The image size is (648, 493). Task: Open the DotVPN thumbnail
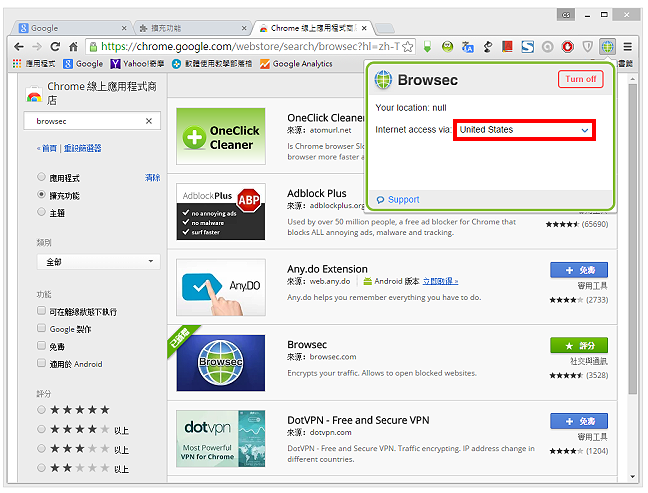221,438
